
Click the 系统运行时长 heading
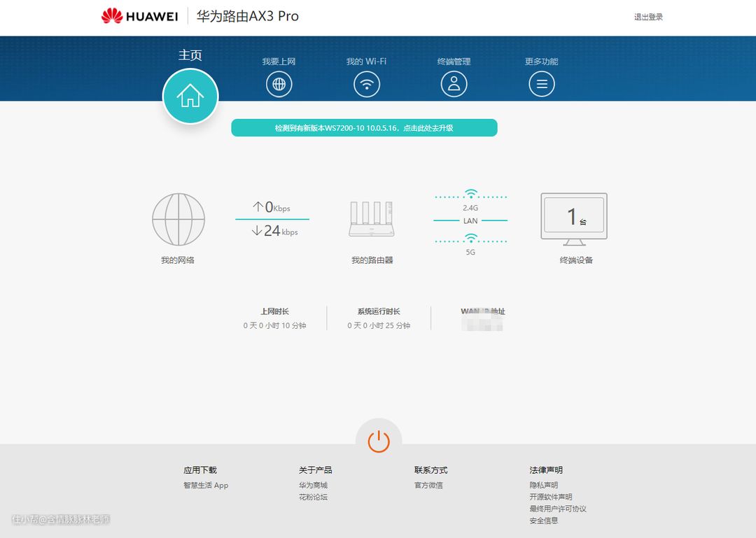pyautogui.click(x=379, y=311)
